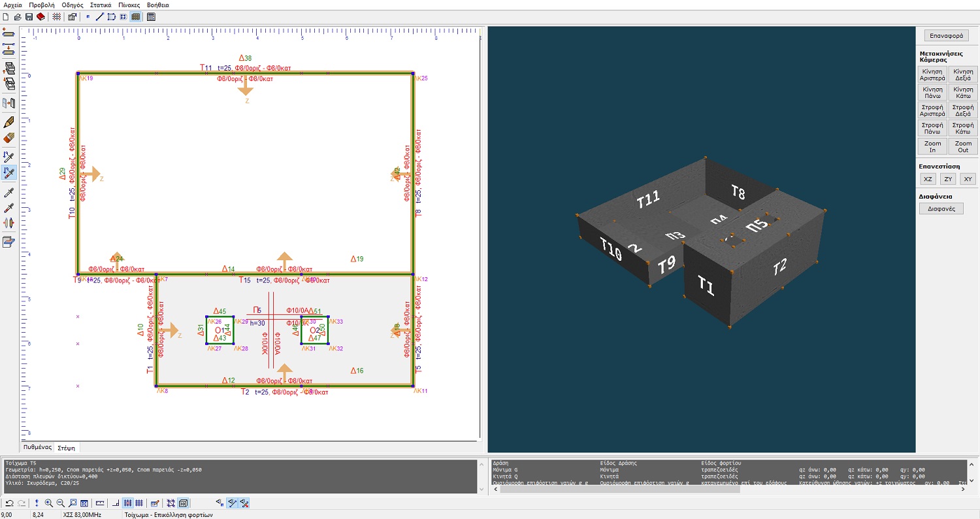
Task: Click the Στροφή Πάνω button
Action: [932, 127]
